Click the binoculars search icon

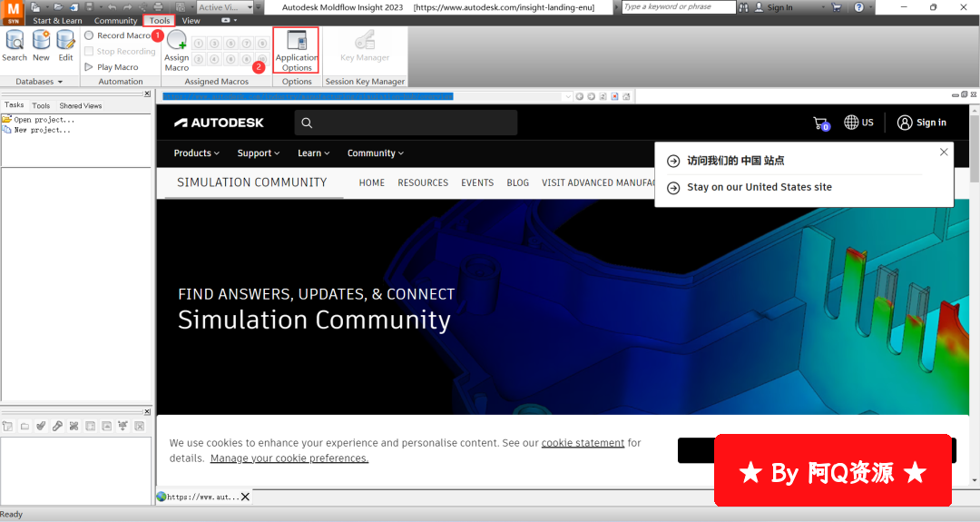point(744,7)
